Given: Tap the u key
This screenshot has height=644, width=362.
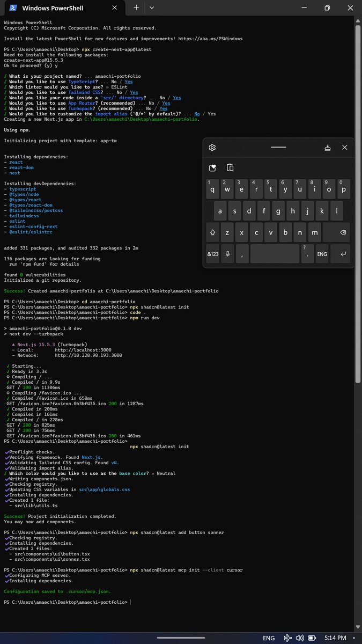Looking at the screenshot, I should coord(300,189).
